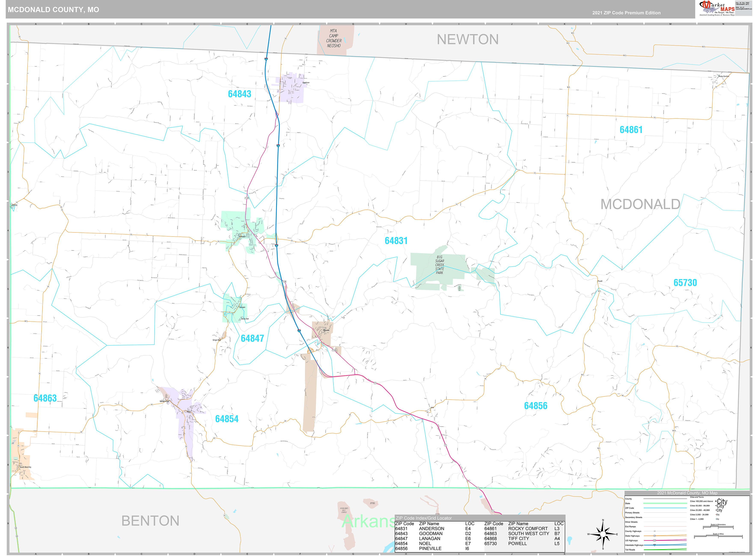Click the green State line sample
756x556 pixels.
coord(665,503)
